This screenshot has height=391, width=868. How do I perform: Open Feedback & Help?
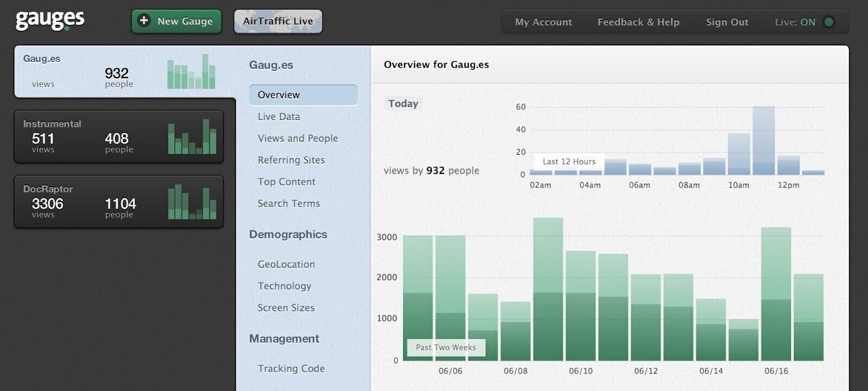[639, 22]
